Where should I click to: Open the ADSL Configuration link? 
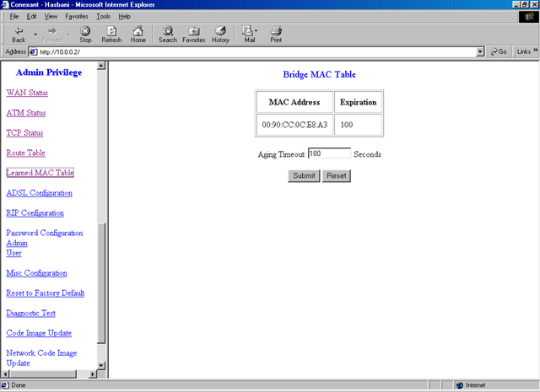pyautogui.click(x=40, y=193)
